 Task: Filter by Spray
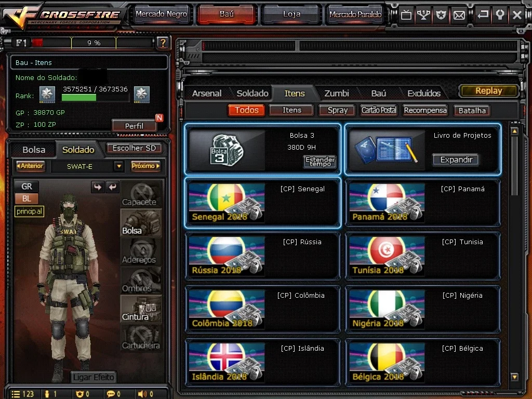coord(337,110)
